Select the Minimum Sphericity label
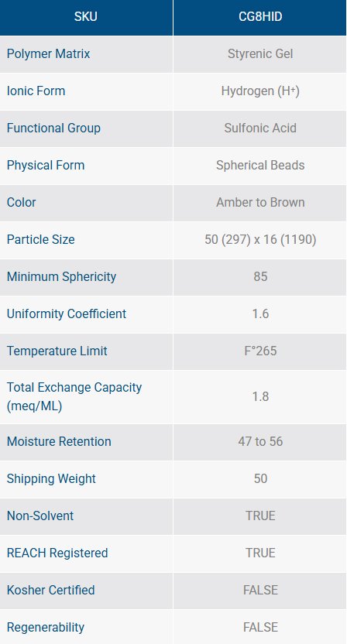 (x=61, y=276)
